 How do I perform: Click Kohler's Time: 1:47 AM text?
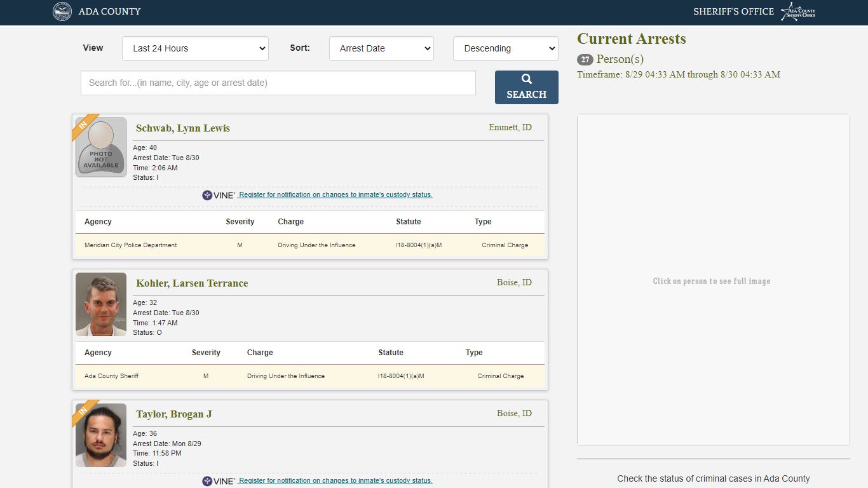tap(155, 323)
